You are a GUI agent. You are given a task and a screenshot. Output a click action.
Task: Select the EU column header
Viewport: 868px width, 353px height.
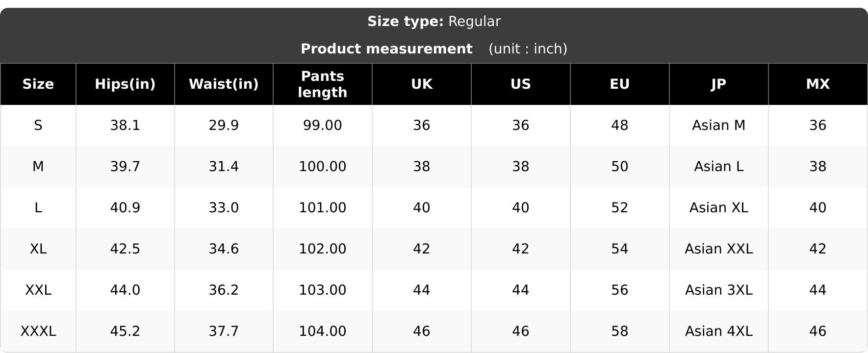620,84
